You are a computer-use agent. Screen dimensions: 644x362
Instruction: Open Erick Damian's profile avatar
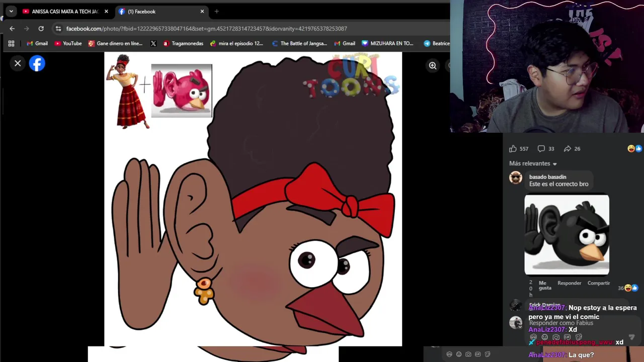click(516, 305)
